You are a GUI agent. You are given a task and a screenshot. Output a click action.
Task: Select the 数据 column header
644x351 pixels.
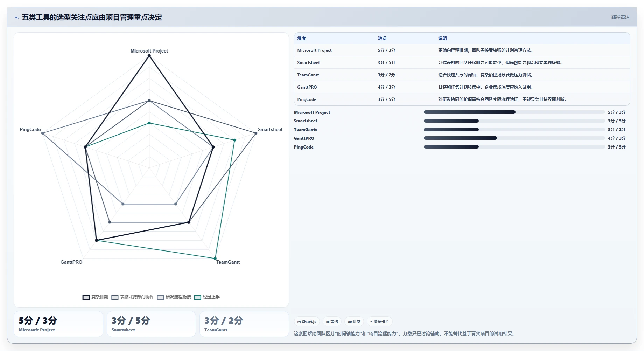pos(382,39)
